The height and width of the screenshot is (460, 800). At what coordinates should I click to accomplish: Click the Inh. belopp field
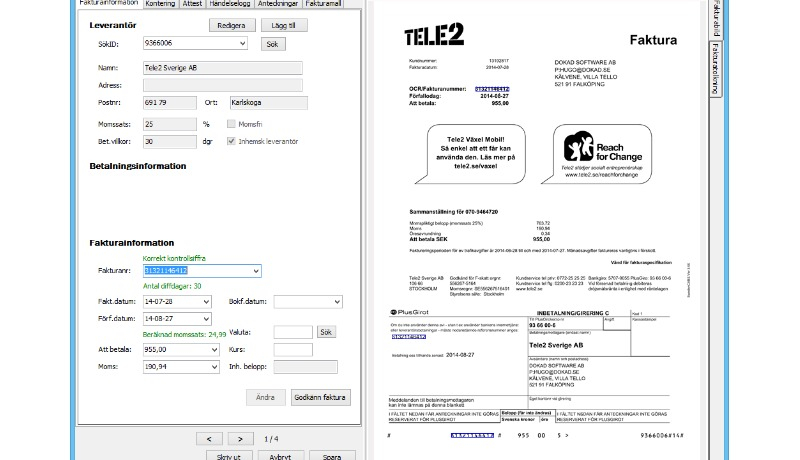tap(305, 367)
